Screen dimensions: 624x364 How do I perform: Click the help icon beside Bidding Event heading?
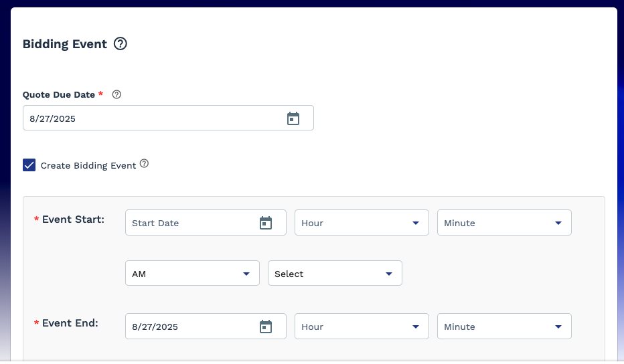point(121,44)
